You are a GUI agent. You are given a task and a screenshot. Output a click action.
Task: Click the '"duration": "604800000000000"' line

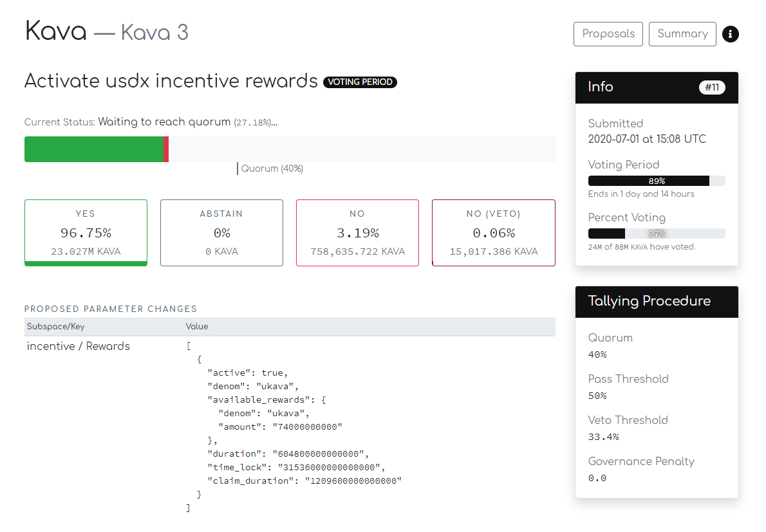click(288, 454)
